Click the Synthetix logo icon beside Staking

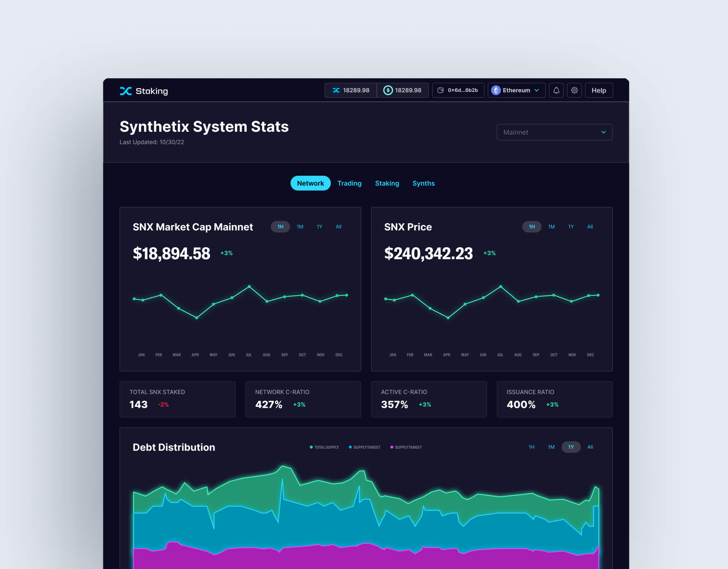[x=126, y=91]
